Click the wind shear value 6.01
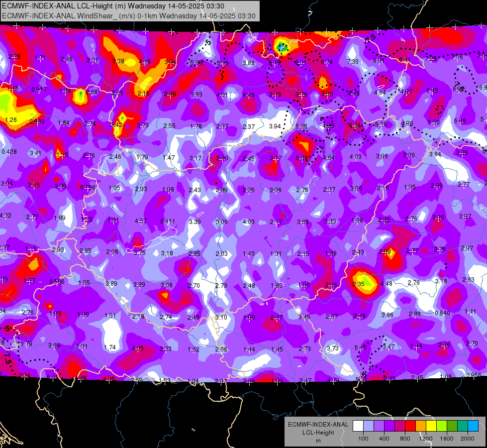This screenshot has height=448, width=487. coord(300,63)
